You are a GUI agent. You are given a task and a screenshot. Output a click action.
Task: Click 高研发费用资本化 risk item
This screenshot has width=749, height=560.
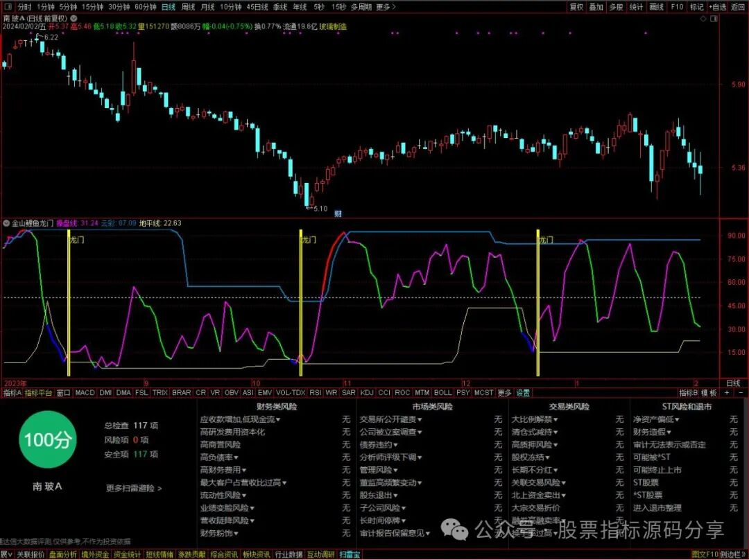(232, 432)
